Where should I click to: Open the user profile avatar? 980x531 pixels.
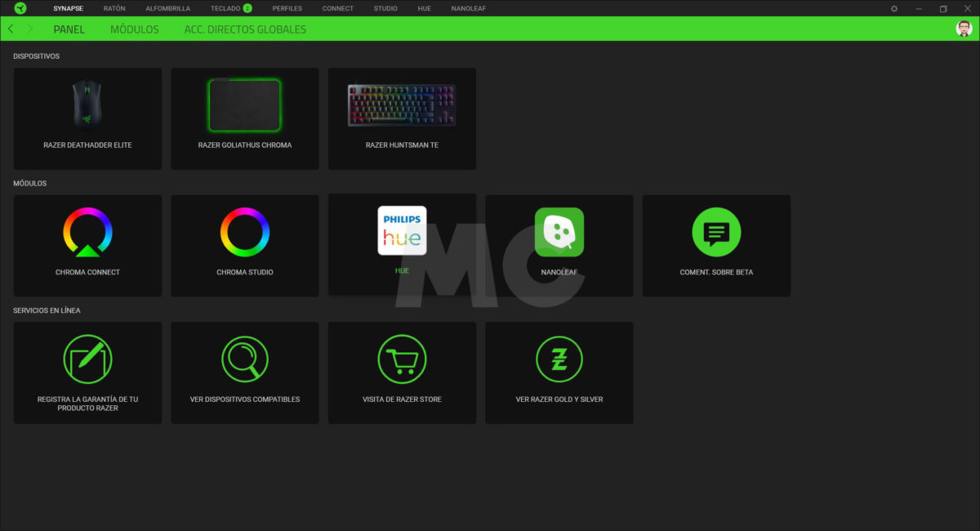[964, 29]
